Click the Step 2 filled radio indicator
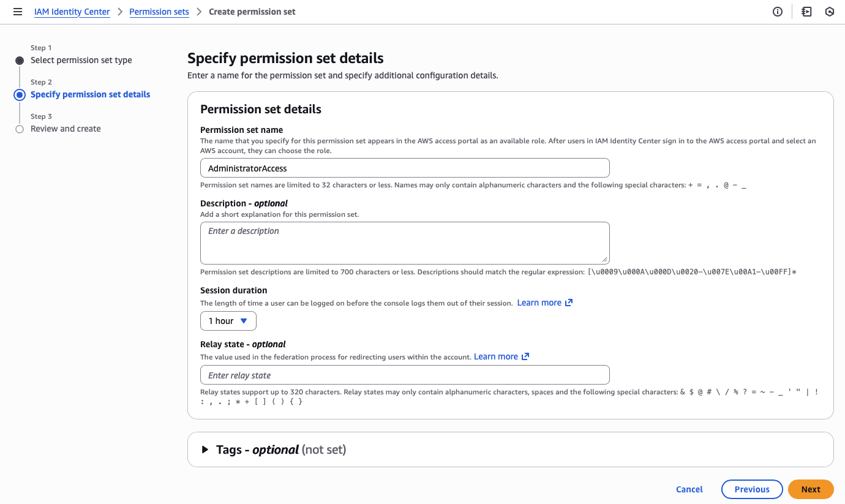This screenshot has width=845, height=504. (x=19, y=94)
